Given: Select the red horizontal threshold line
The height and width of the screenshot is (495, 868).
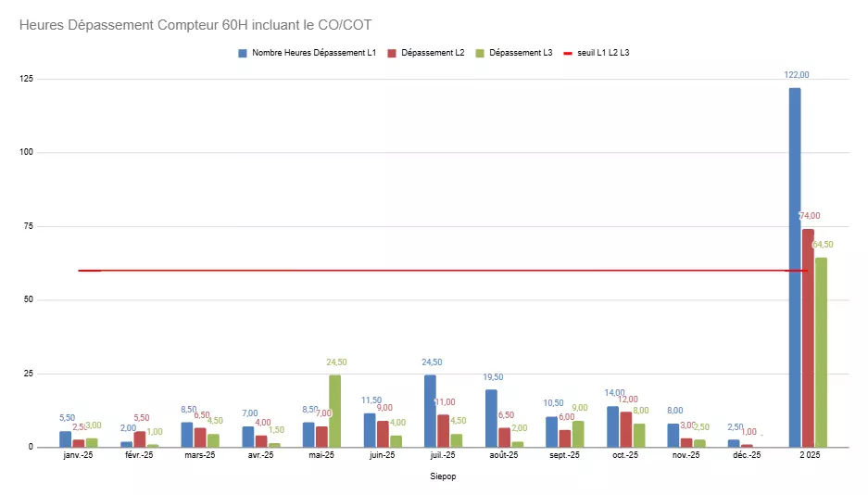Looking at the screenshot, I should (x=371, y=271).
